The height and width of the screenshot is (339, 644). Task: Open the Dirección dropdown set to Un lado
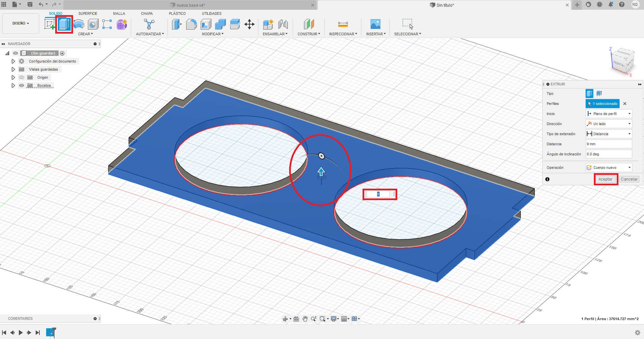(609, 124)
